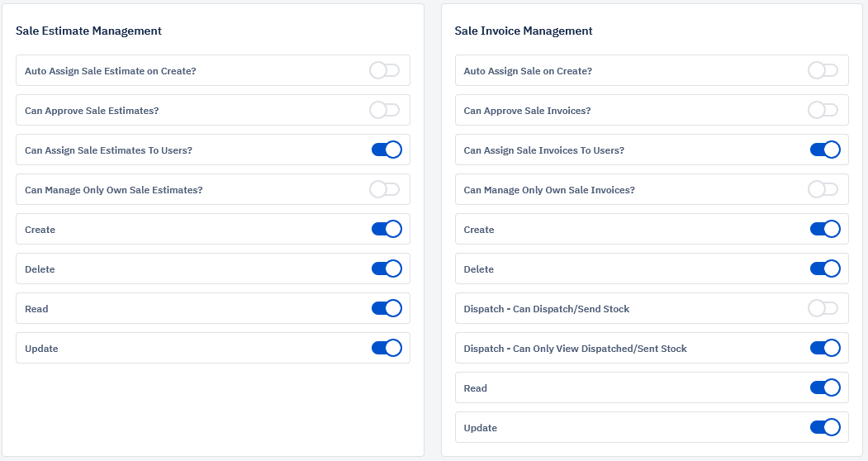Enable Auto Assign Sale Estimate on Create toggle
The image size is (868, 461).
(385, 70)
